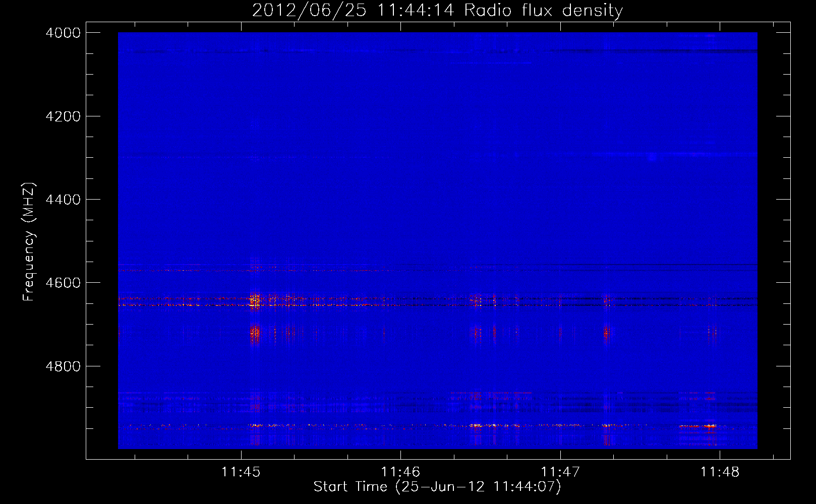Click the 11:47 time tick label

[560, 472]
